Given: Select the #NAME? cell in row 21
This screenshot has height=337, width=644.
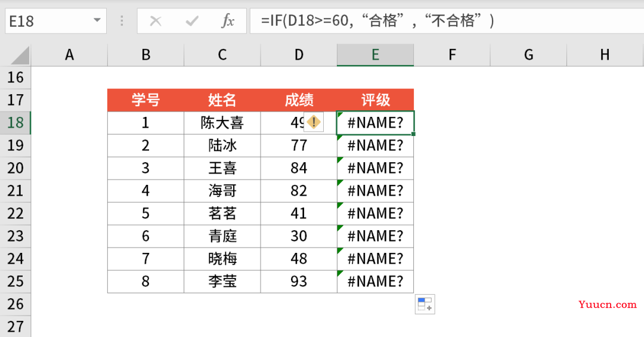Looking at the screenshot, I should pyautogui.click(x=376, y=191).
